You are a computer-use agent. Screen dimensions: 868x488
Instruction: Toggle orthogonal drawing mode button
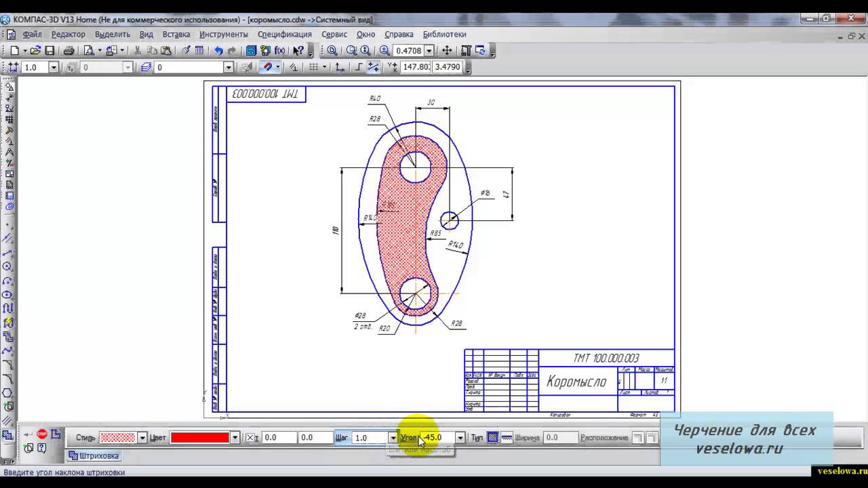pos(359,67)
